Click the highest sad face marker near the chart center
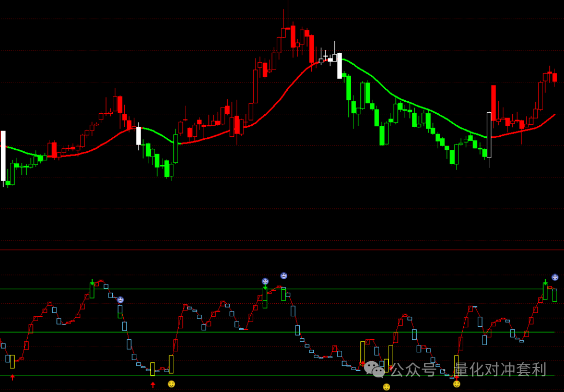Screen dimensions: 564x392 tap(284, 276)
